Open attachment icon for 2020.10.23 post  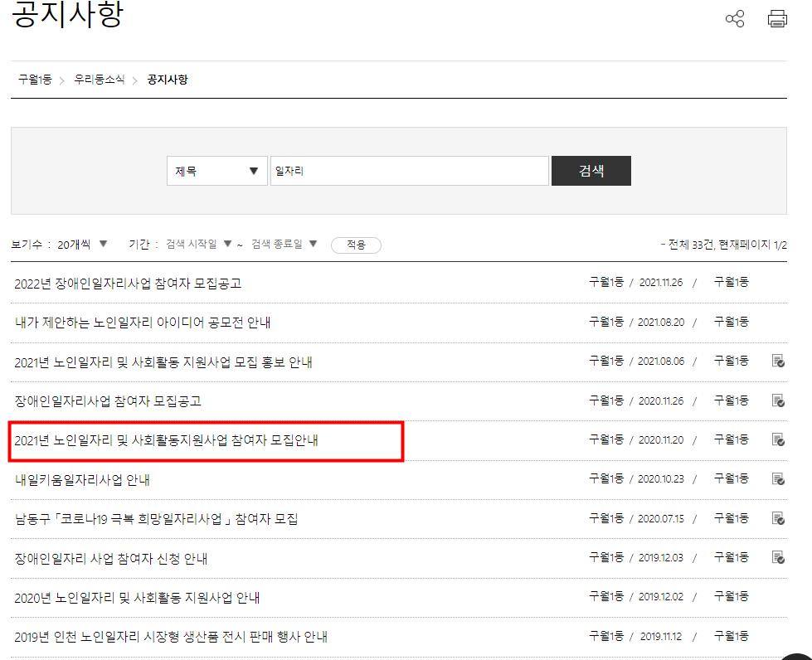click(x=778, y=478)
